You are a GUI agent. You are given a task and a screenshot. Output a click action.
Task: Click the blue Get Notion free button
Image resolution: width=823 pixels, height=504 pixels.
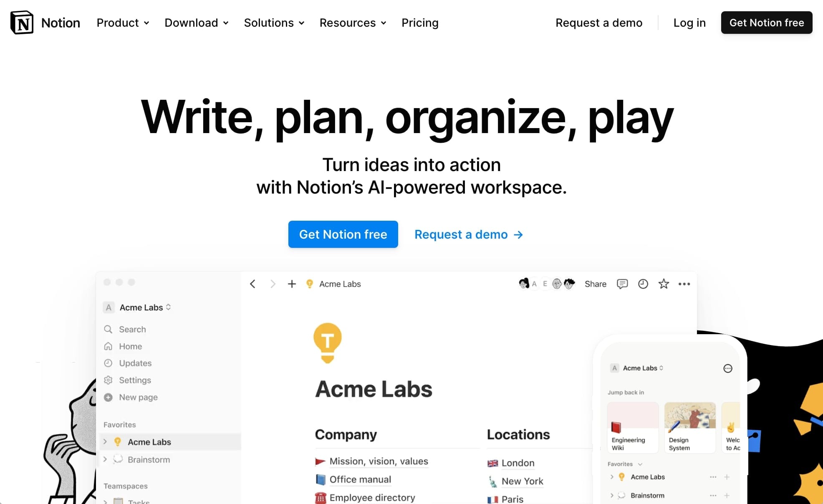pos(343,234)
